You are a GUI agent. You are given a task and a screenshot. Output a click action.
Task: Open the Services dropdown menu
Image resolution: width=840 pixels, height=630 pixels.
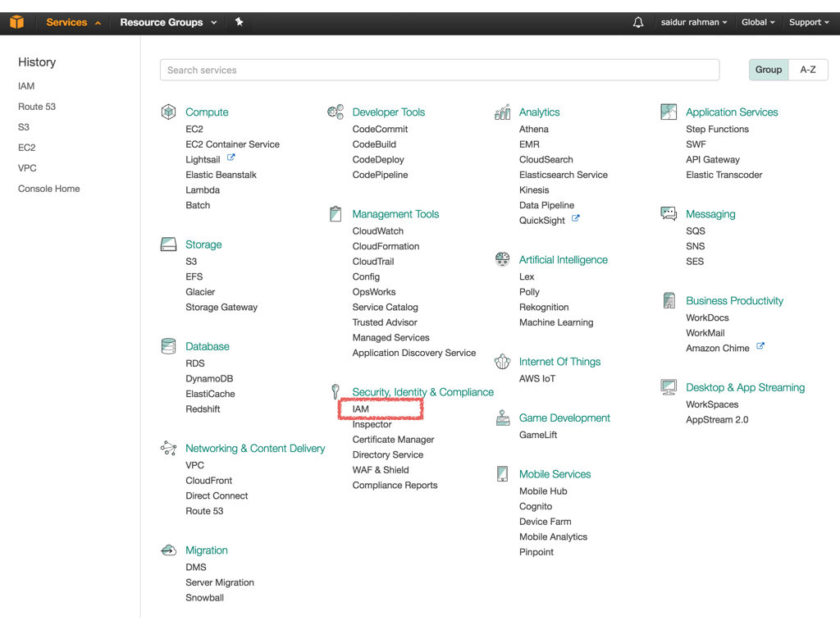66,22
